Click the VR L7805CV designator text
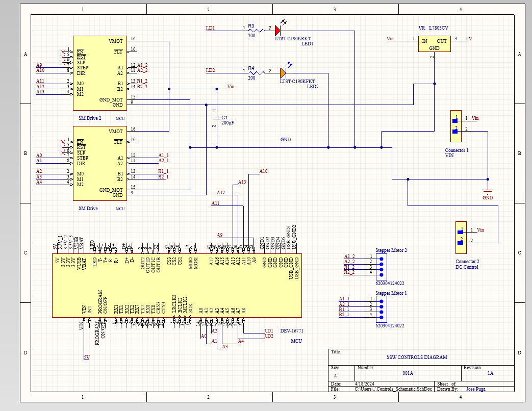Viewport: 532px width, 411px height. click(433, 28)
